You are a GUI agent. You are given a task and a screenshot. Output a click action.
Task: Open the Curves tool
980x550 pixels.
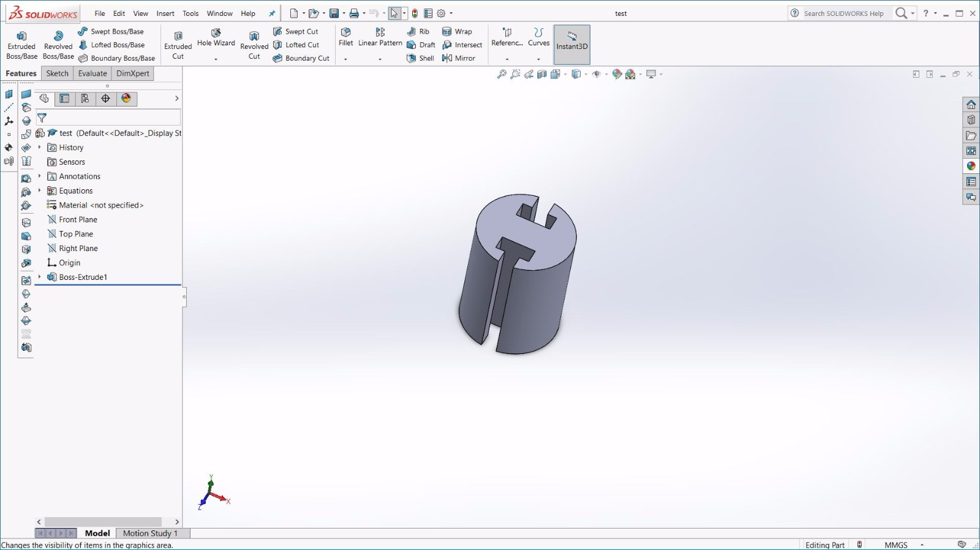[x=538, y=37]
